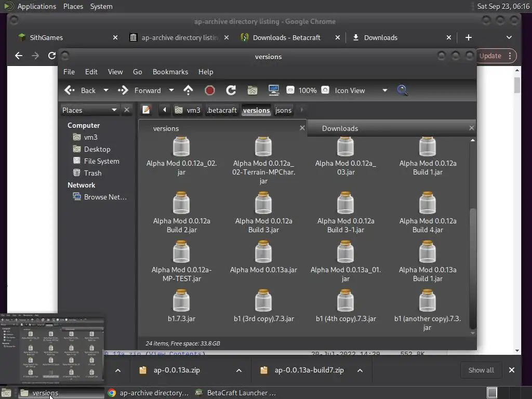Open new Chrome tab with plus
The height and width of the screenshot is (399, 532).
click(469, 37)
